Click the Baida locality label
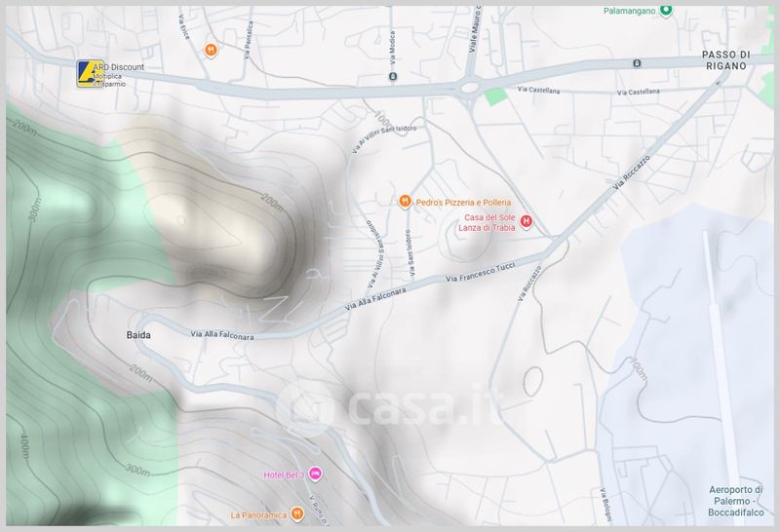 point(138,334)
